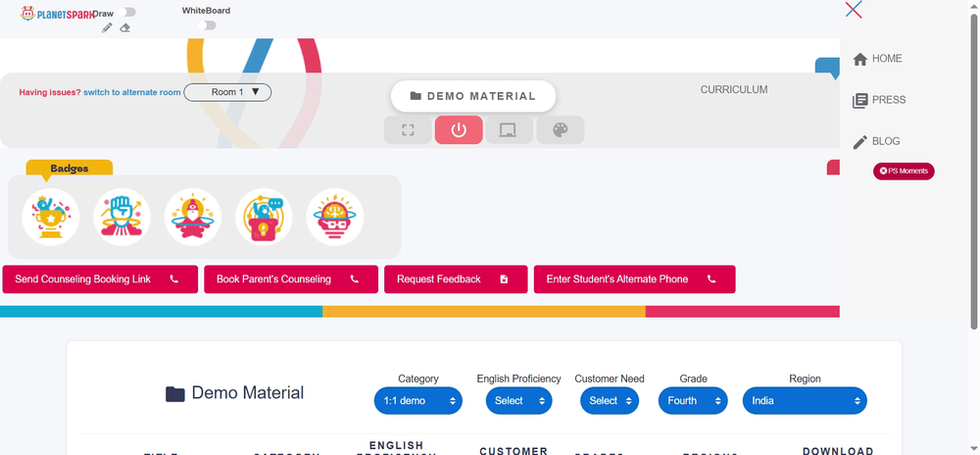Click switch to alternate room link

point(132,92)
